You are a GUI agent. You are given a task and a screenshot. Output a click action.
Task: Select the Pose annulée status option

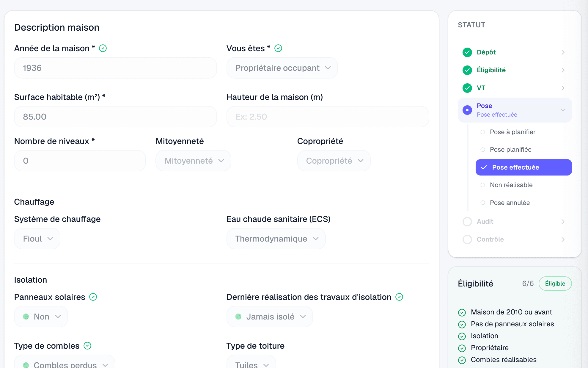(523, 203)
